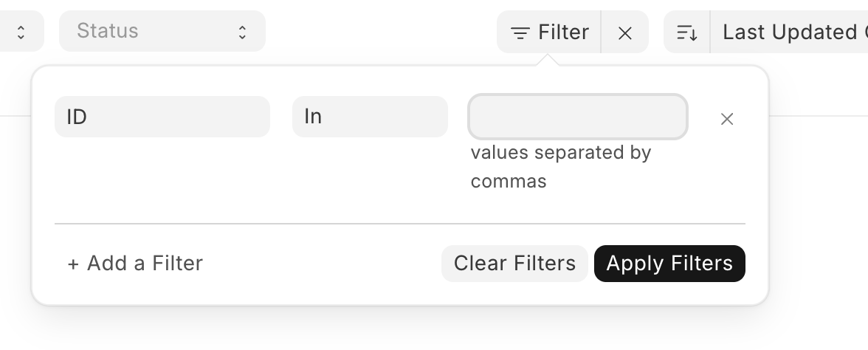This screenshot has width=868, height=350.
Task: Click the Filter button label
Action: click(x=563, y=32)
